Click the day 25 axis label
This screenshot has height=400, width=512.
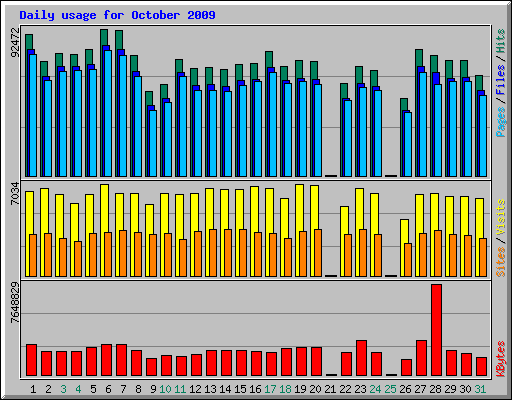tap(390, 389)
